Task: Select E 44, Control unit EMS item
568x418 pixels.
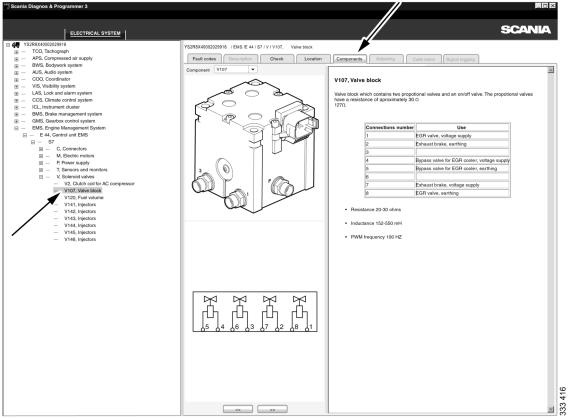Action: 64,135
